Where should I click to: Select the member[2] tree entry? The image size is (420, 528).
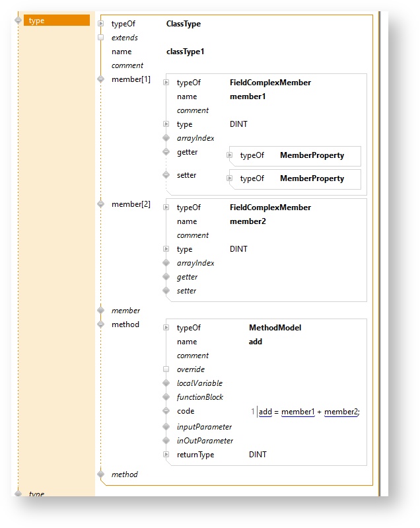point(131,204)
